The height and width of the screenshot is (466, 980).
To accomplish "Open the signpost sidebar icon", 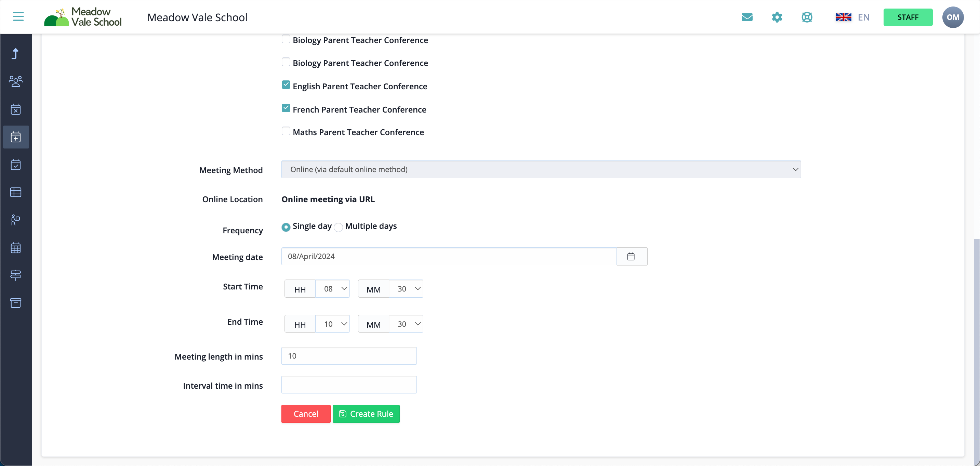I will click(x=16, y=275).
